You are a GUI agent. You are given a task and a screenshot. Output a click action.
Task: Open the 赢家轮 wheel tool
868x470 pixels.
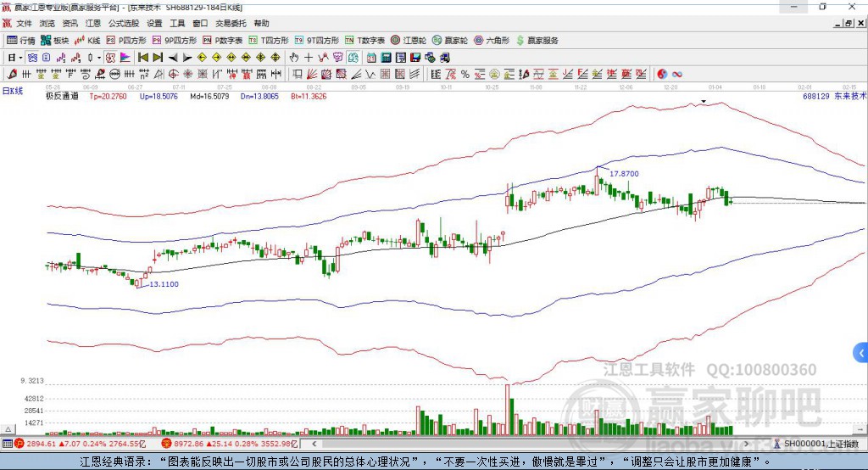point(450,41)
